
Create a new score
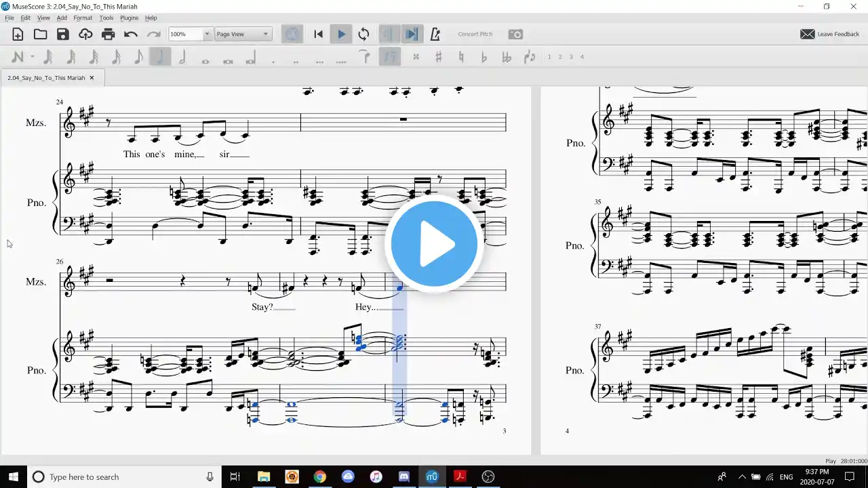click(x=18, y=34)
